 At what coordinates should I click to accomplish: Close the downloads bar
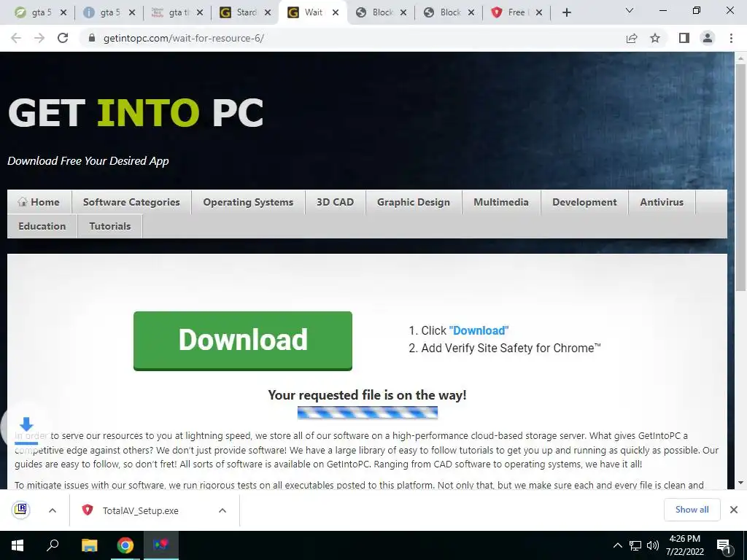[x=734, y=510]
